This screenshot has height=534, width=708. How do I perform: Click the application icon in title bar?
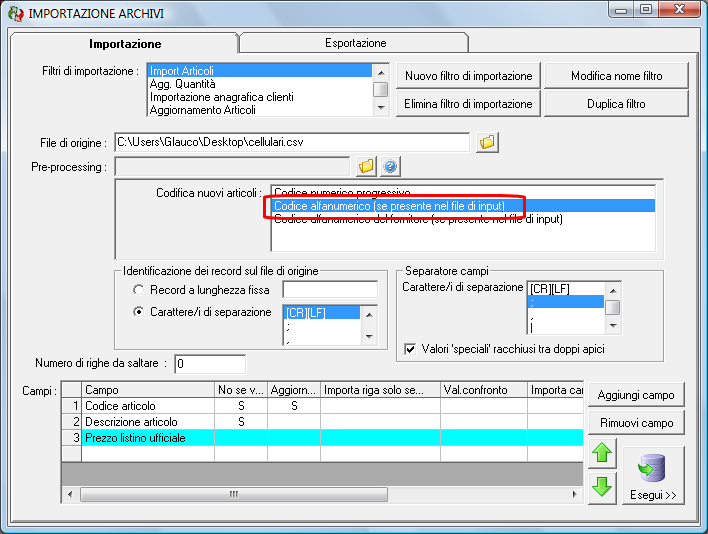16,14
